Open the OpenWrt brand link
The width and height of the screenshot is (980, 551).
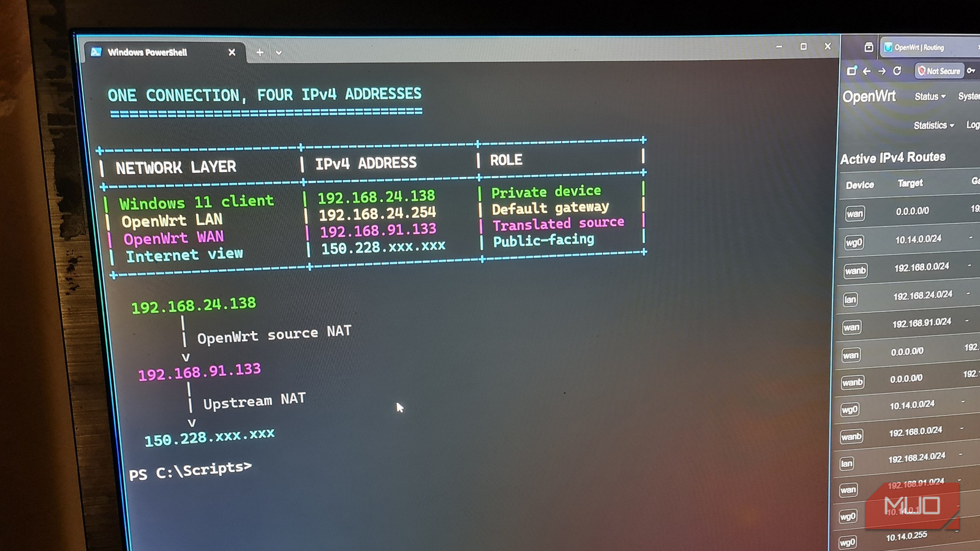click(x=869, y=97)
